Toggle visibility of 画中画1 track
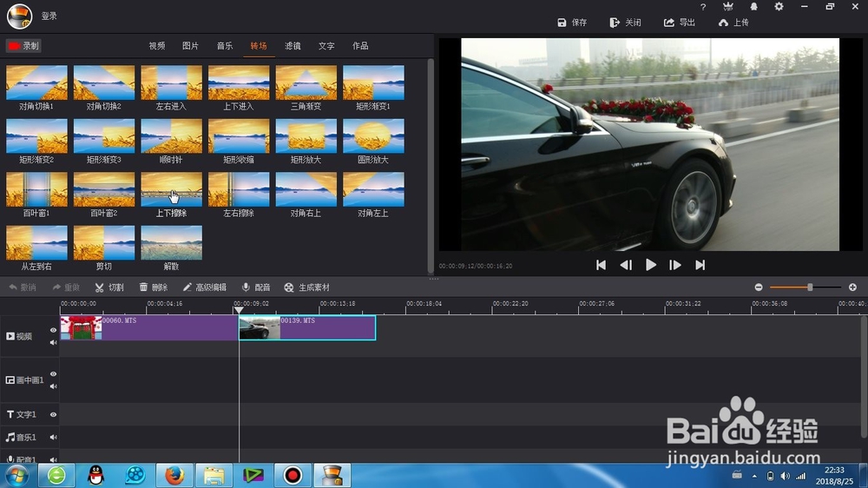 coord(53,374)
